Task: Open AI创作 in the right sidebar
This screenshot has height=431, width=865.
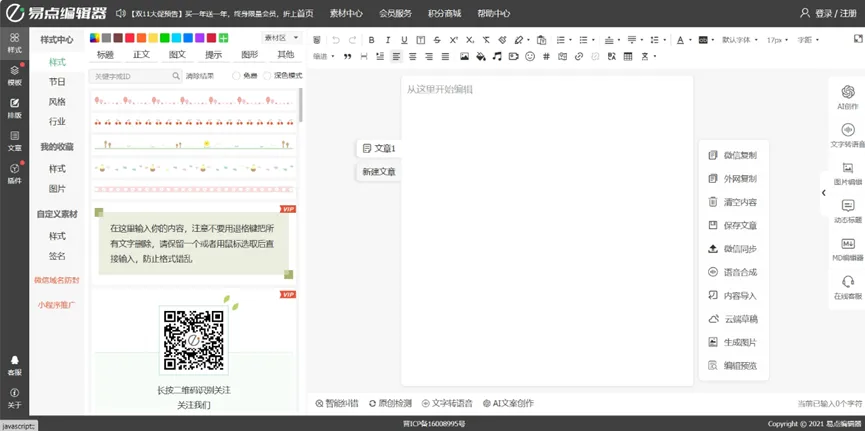Action: [847, 97]
